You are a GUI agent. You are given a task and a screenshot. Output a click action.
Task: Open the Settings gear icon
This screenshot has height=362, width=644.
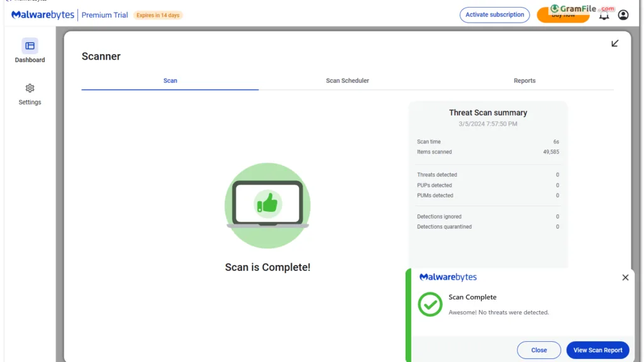(30, 88)
